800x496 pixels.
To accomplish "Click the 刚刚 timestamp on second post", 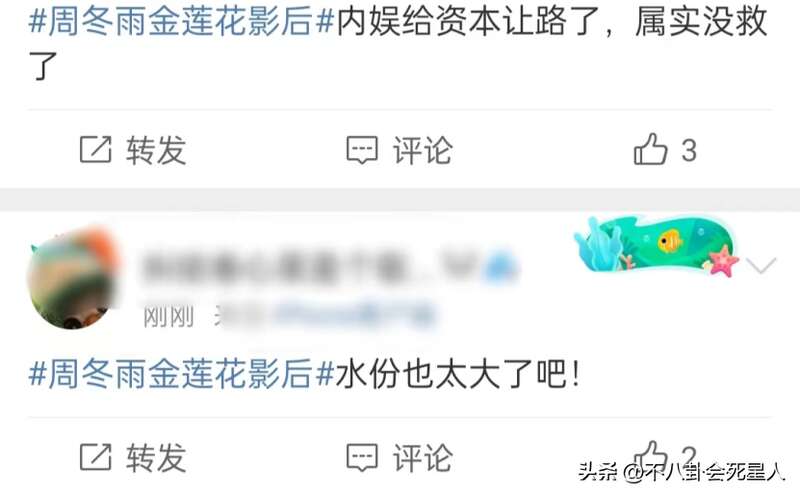I will coord(168,316).
